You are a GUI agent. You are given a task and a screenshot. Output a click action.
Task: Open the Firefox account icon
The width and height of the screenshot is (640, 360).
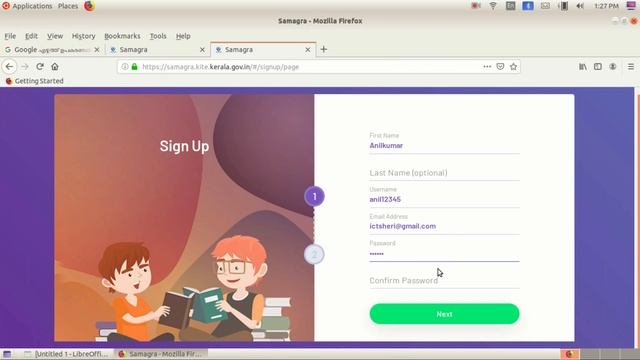(613, 67)
